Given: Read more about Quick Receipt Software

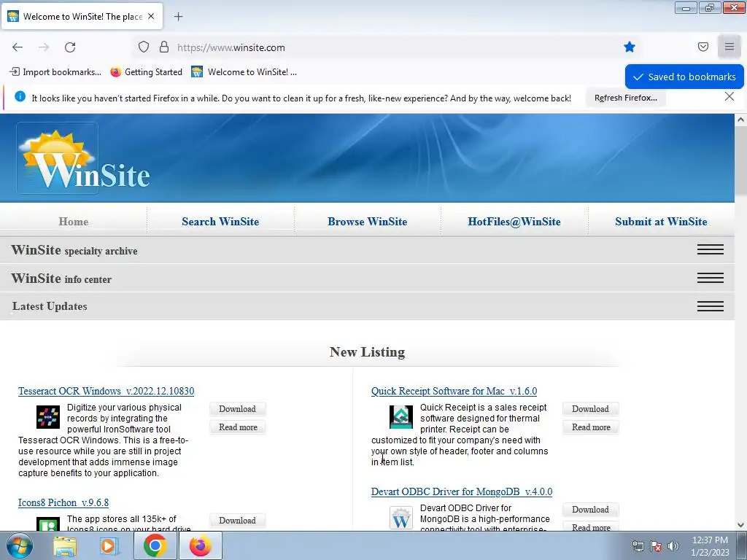Looking at the screenshot, I should pos(591,427).
